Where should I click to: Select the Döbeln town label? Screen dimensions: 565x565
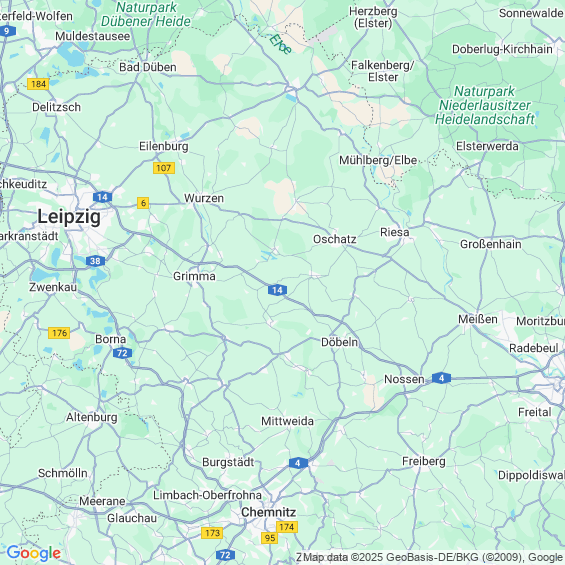click(339, 342)
